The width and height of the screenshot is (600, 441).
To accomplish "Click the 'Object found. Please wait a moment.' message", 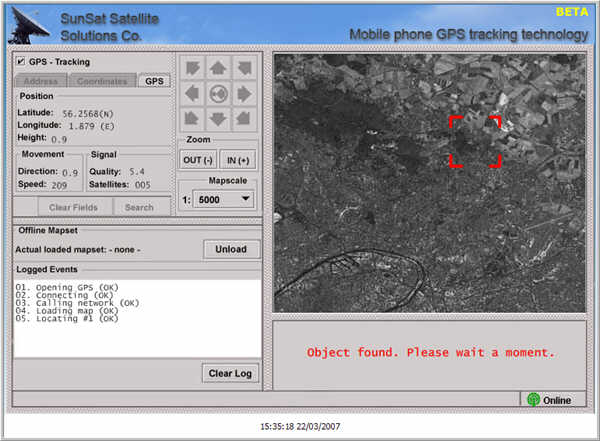I will tap(430, 352).
